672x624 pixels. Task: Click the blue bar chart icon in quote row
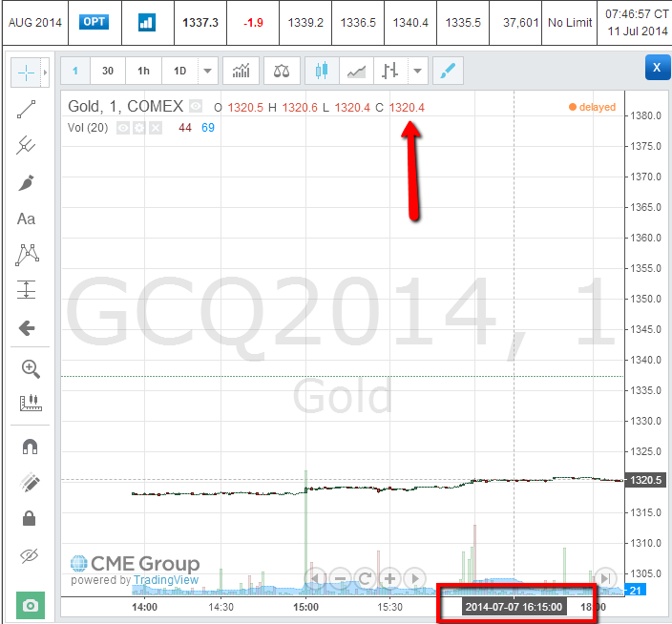pos(147,22)
